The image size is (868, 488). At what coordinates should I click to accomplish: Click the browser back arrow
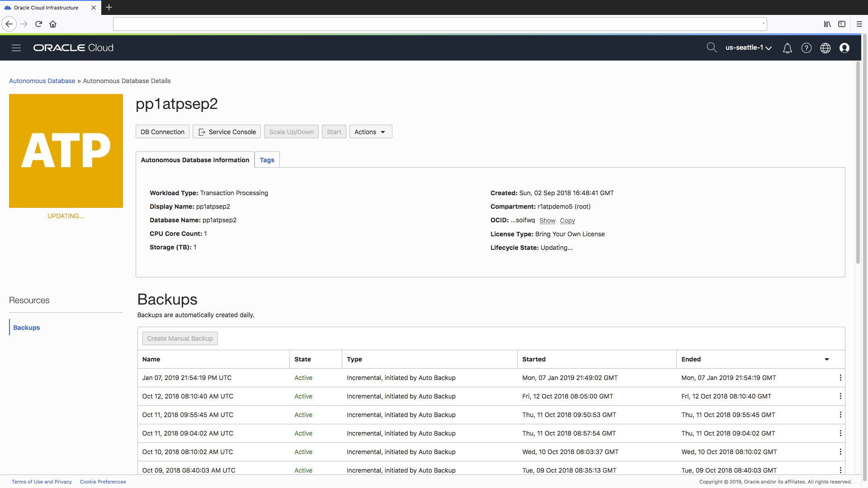coord(9,24)
